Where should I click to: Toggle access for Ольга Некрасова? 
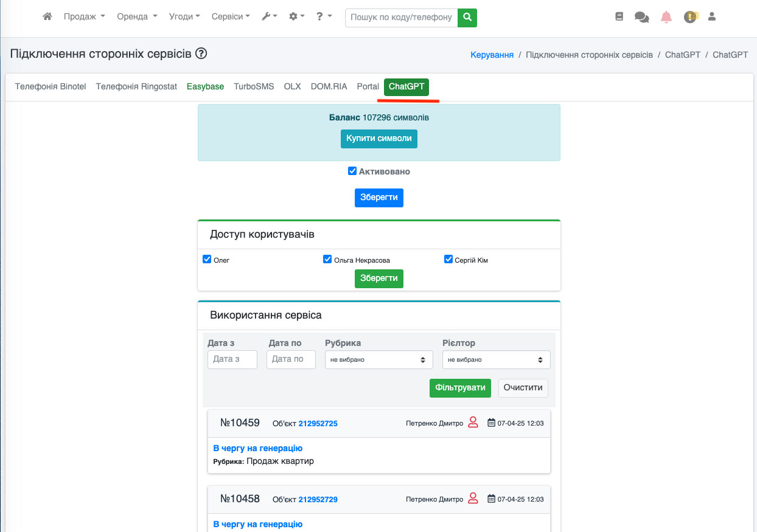click(327, 260)
